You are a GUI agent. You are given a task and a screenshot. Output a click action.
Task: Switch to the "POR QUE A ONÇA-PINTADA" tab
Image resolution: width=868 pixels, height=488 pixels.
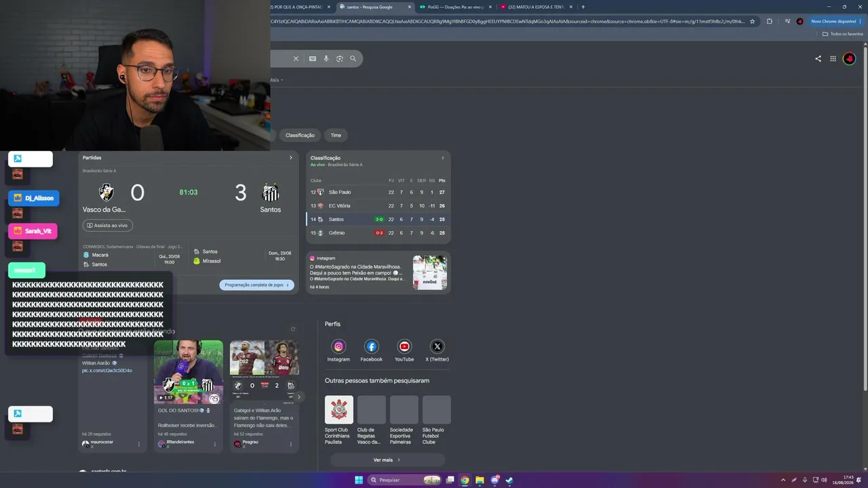[x=297, y=7]
